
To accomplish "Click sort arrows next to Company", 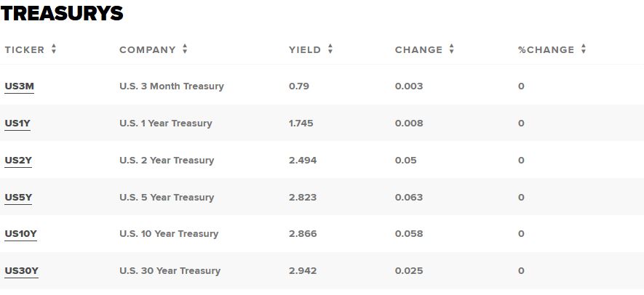I will (x=185, y=49).
